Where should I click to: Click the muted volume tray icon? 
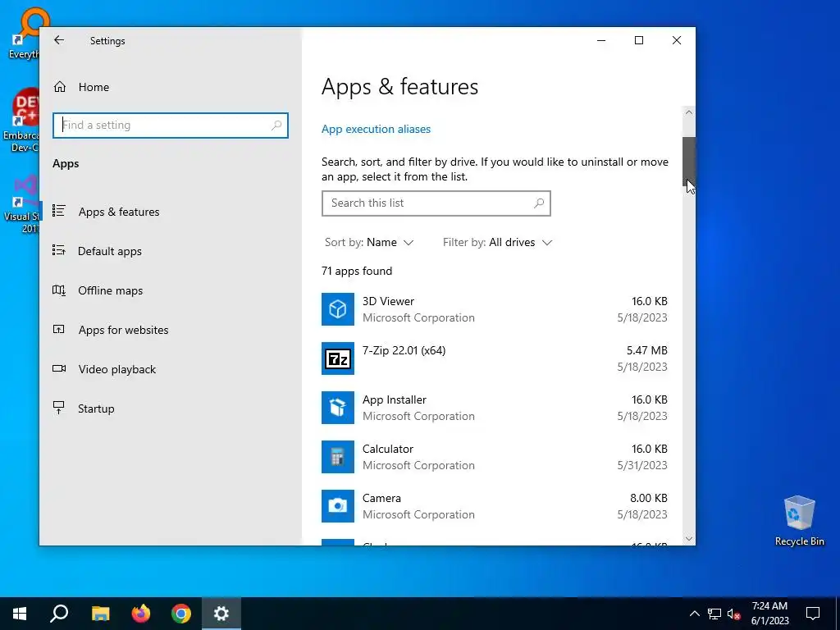pos(734,614)
